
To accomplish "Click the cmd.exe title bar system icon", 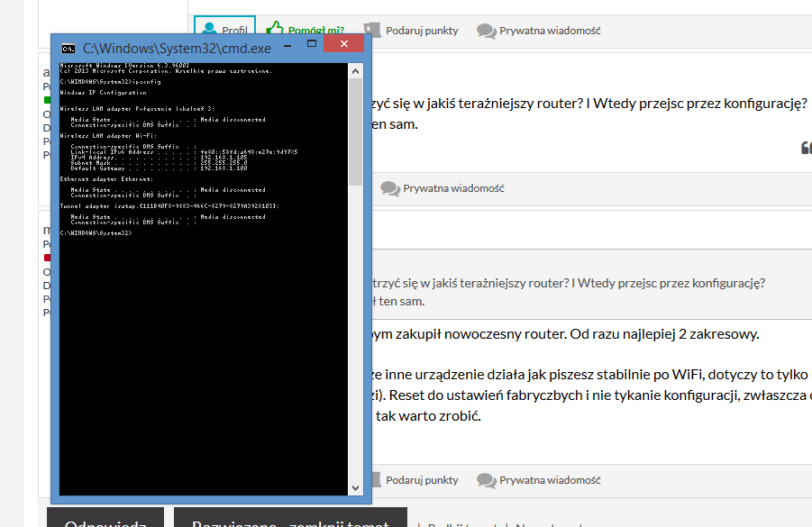I will tap(68, 49).
